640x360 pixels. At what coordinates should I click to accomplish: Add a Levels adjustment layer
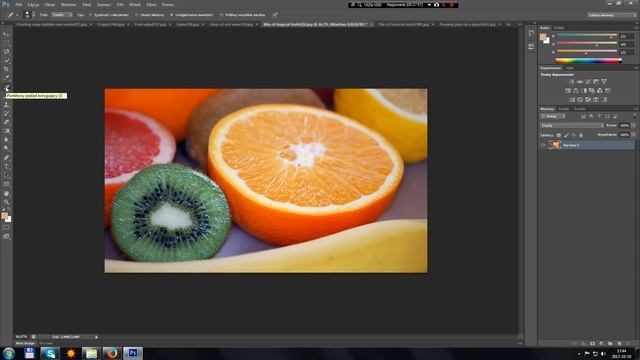(x=580, y=82)
